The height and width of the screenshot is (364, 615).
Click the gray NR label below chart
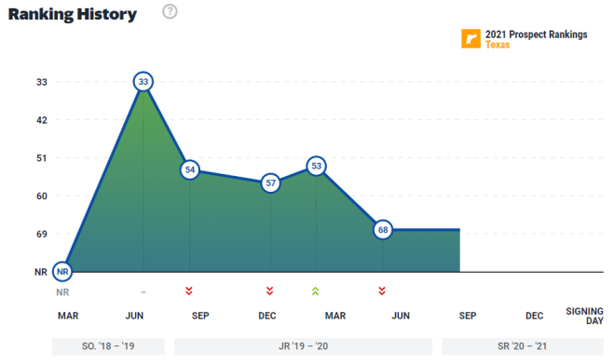point(62,292)
